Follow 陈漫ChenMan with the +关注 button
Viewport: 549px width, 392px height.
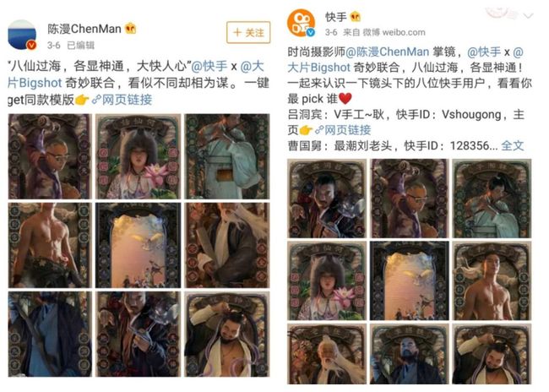pos(248,33)
